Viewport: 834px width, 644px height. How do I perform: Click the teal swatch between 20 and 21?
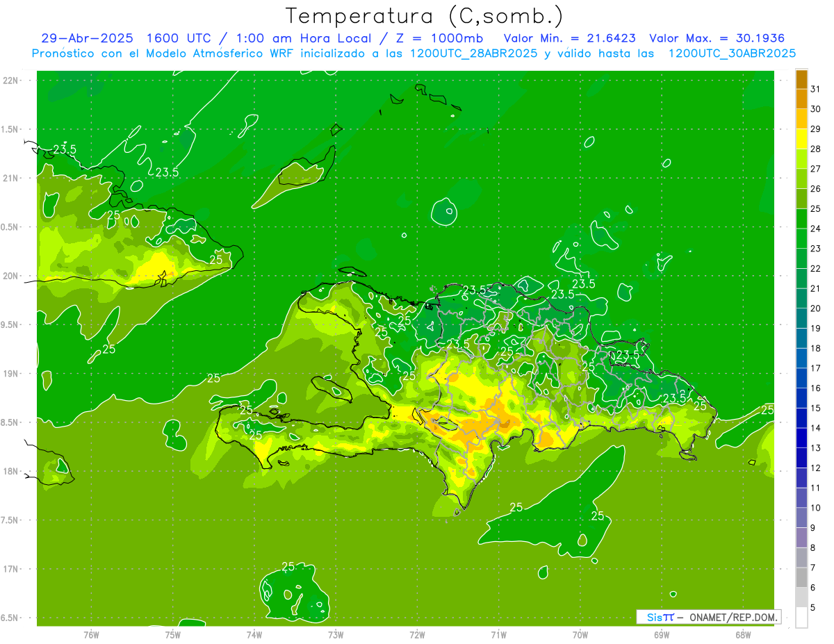801,299
